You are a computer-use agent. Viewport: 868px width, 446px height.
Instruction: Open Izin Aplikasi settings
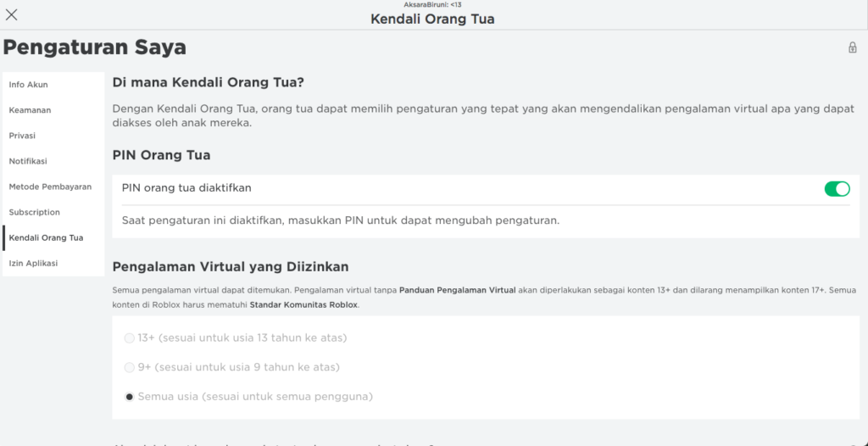tap(34, 264)
